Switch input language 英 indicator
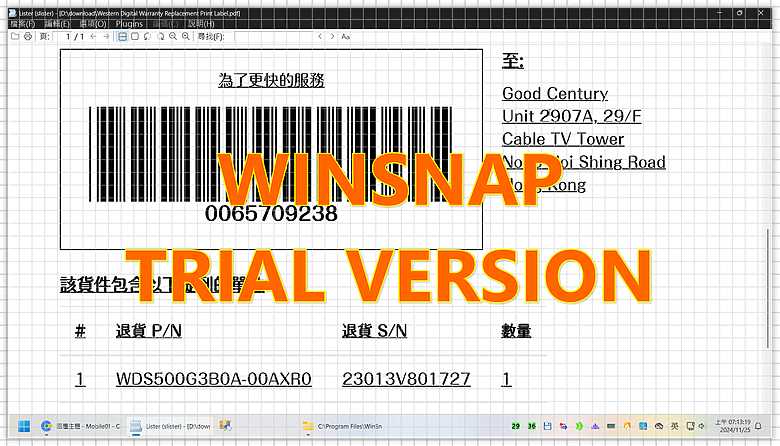The height and width of the screenshot is (446, 780). coord(674,426)
